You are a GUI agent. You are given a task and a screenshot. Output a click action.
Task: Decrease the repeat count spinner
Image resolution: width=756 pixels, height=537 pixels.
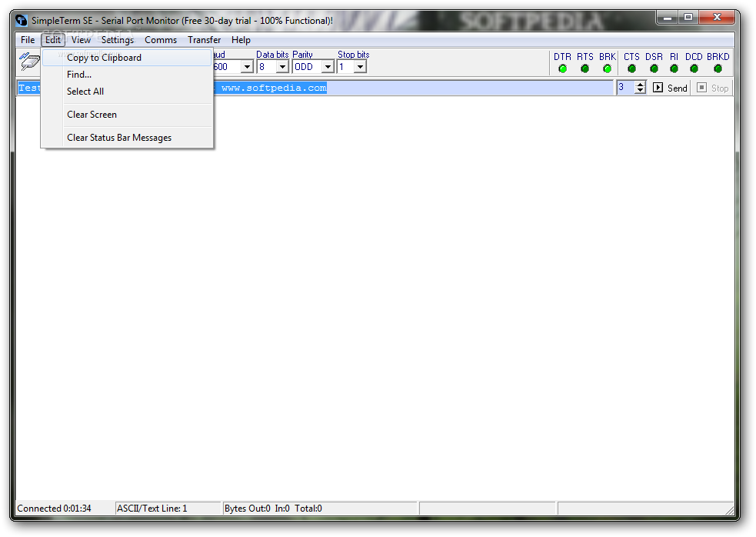pyautogui.click(x=641, y=91)
